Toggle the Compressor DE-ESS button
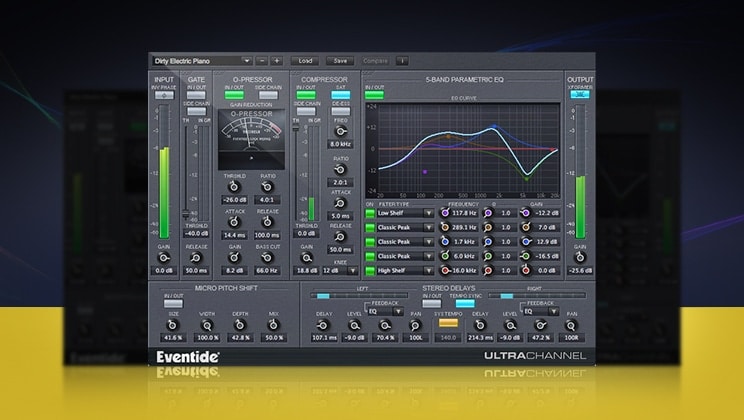 tap(341, 112)
